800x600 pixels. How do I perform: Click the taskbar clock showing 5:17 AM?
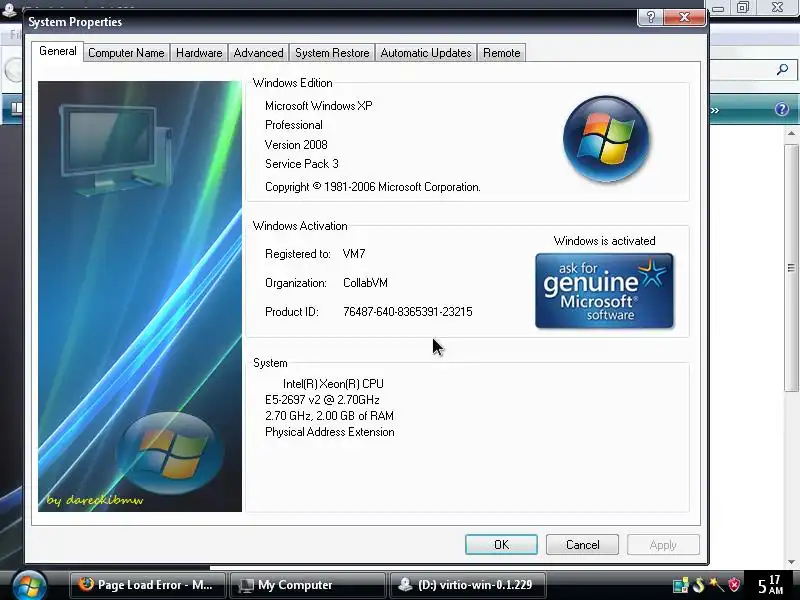point(770,585)
